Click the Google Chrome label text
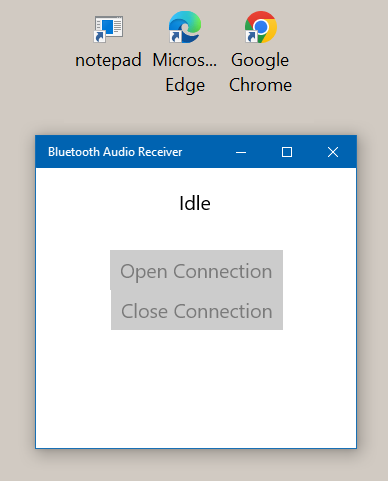Screen dimensions: 388x481 260,72
